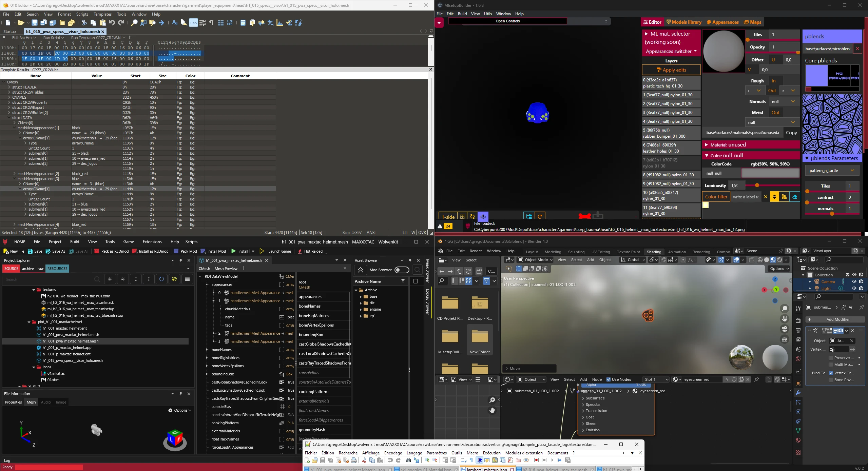Image resolution: width=868 pixels, height=471 pixels.
Task: Click Add Modifier button in Blender
Action: pyautogui.click(x=835, y=319)
